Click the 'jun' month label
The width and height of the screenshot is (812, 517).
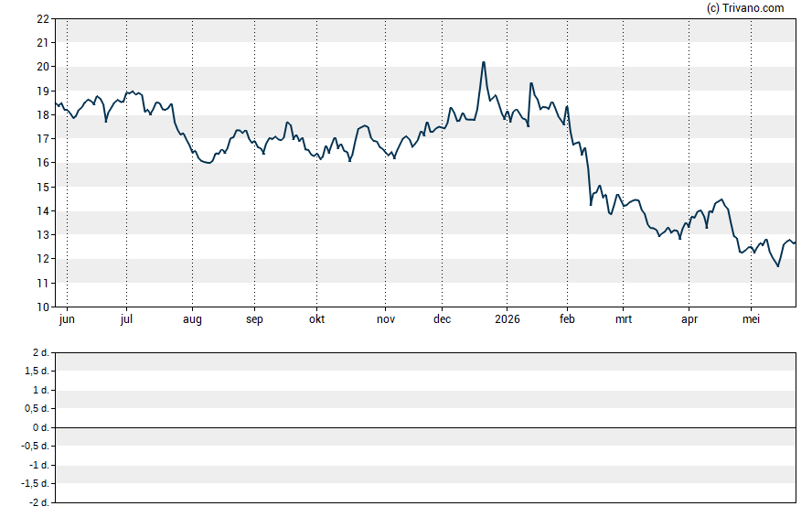[67, 319]
